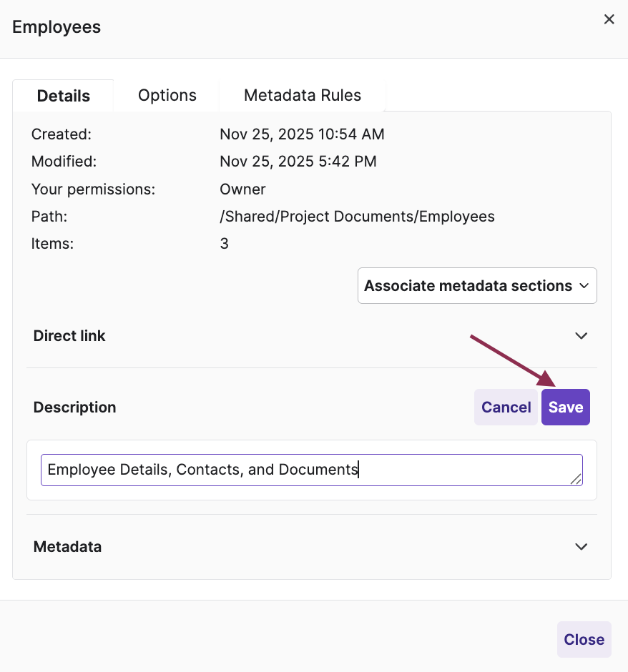Open the Metadata Rules tab
628x672 pixels.
click(x=303, y=95)
